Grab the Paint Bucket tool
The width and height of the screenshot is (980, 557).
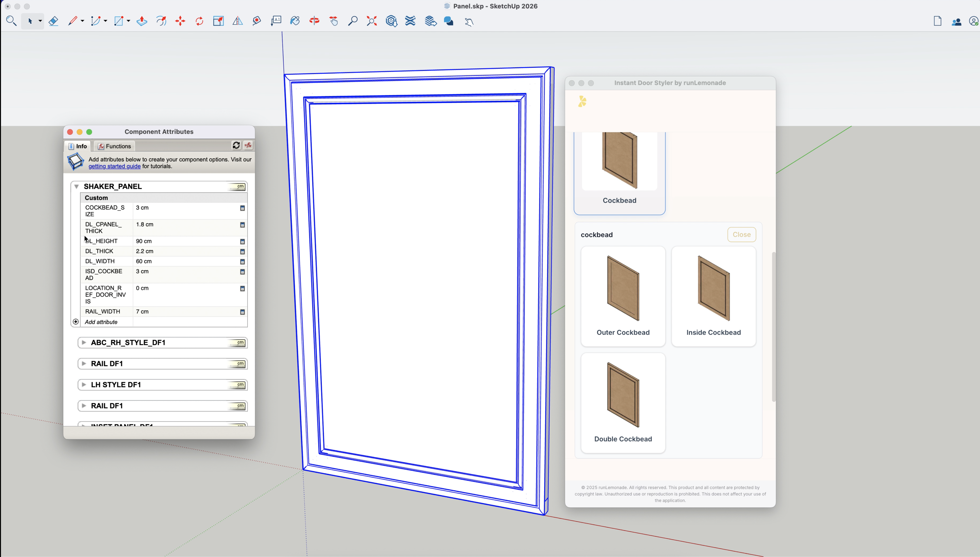295,21
